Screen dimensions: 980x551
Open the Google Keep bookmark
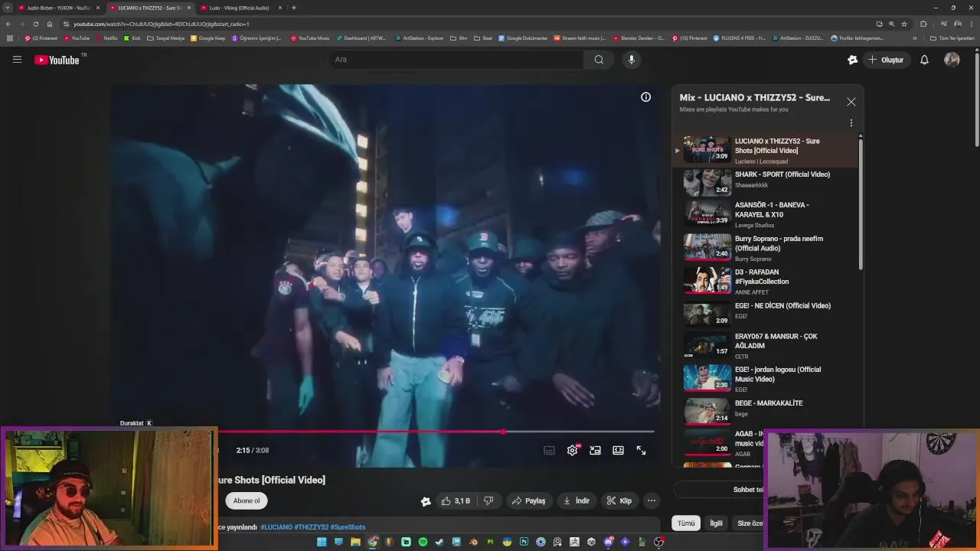point(207,38)
